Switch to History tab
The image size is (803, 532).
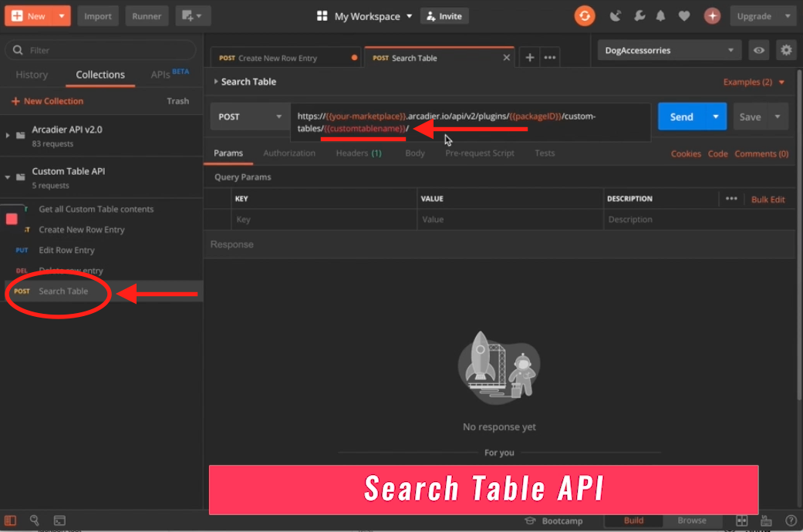pyautogui.click(x=32, y=75)
